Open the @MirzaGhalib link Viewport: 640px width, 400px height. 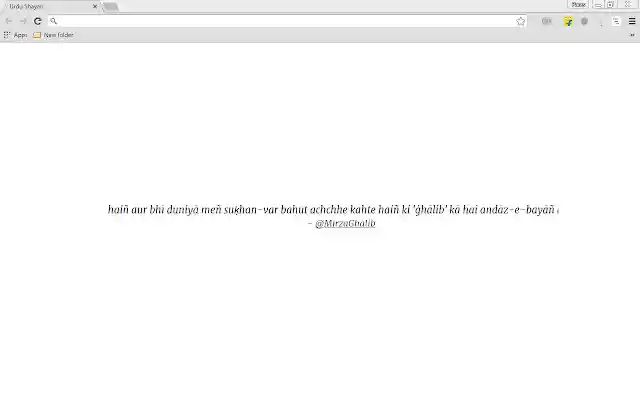click(345, 224)
